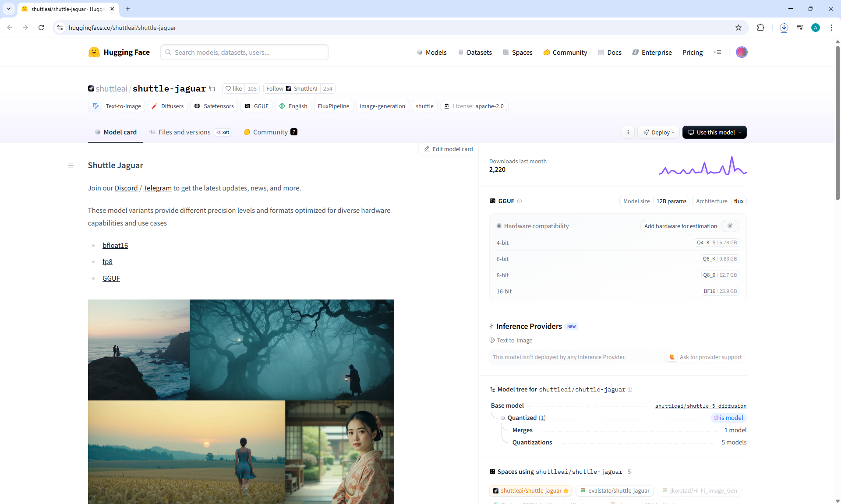Switch to Files and versions tab

point(184,132)
